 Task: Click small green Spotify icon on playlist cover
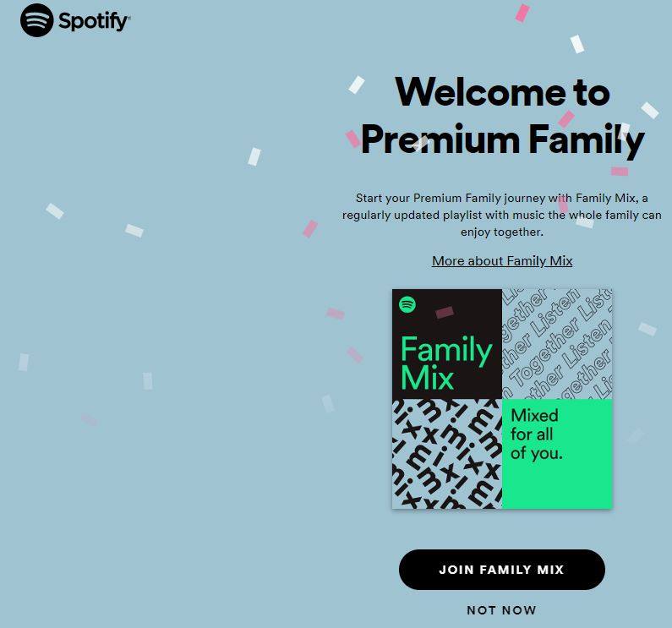point(407,304)
